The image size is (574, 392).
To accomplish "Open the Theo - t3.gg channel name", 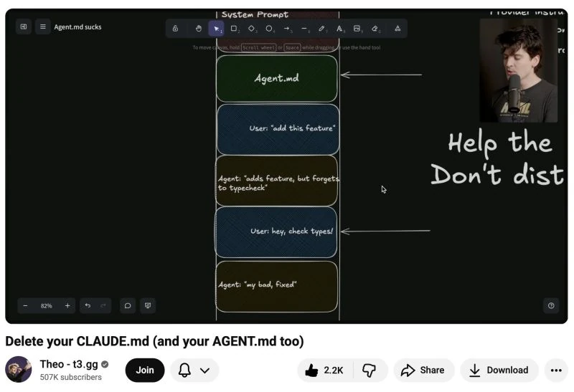I will (69, 364).
